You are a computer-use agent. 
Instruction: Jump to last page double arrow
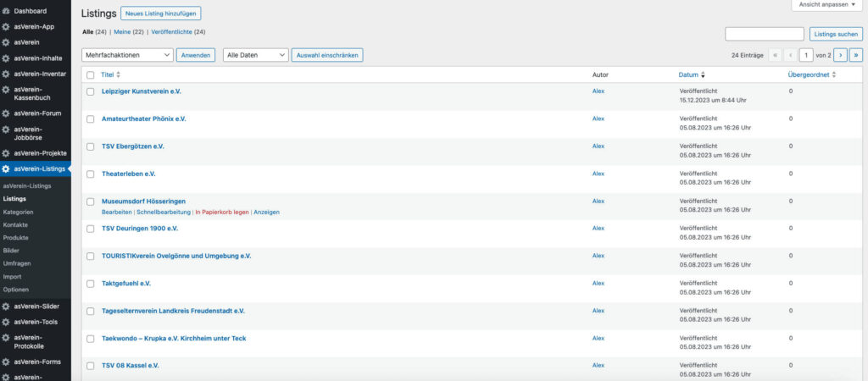coord(856,55)
